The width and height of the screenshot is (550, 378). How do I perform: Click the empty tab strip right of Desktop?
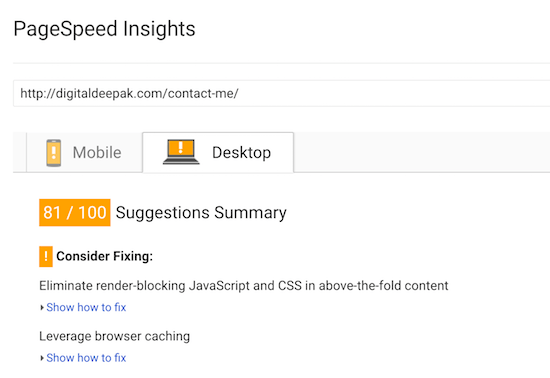coord(422,152)
